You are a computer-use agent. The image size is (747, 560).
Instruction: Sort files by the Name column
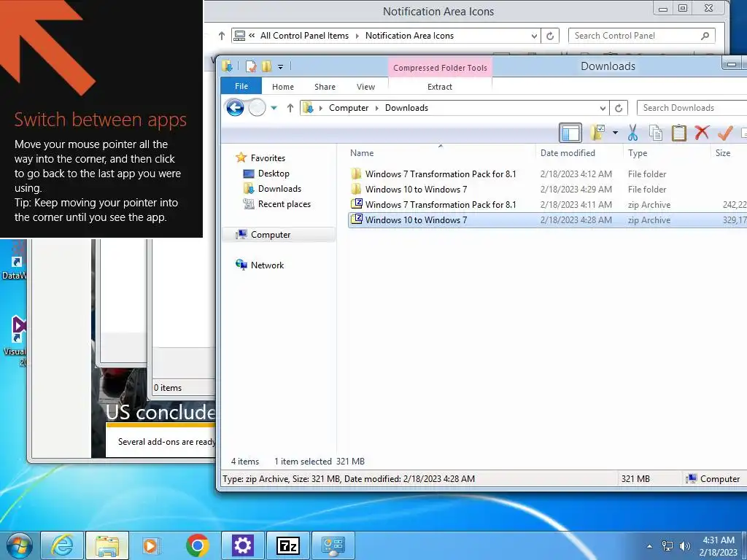click(362, 153)
